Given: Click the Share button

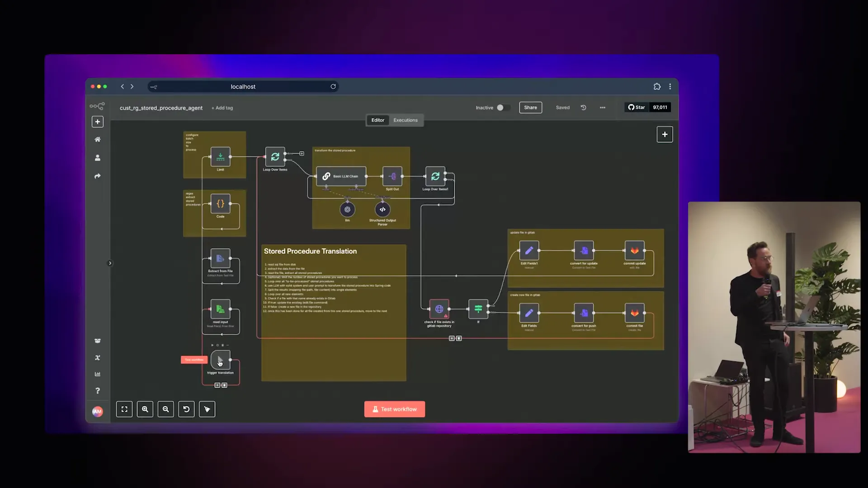Looking at the screenshot, I should point(530,108).
